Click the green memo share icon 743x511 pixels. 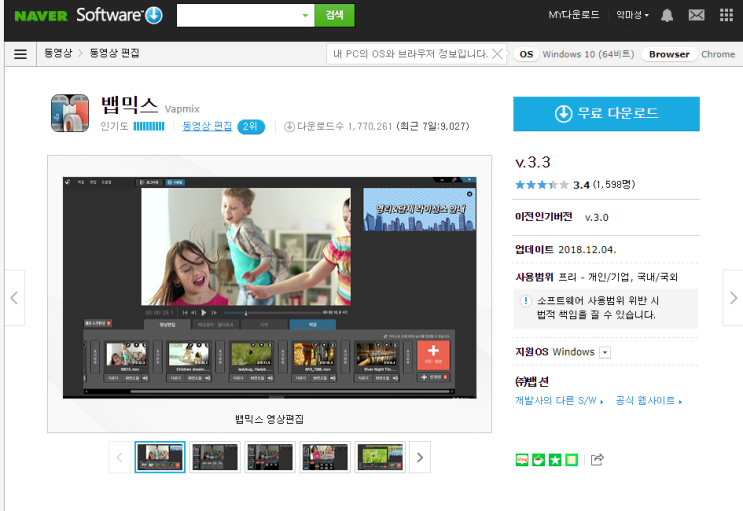[x=571, y=459]
